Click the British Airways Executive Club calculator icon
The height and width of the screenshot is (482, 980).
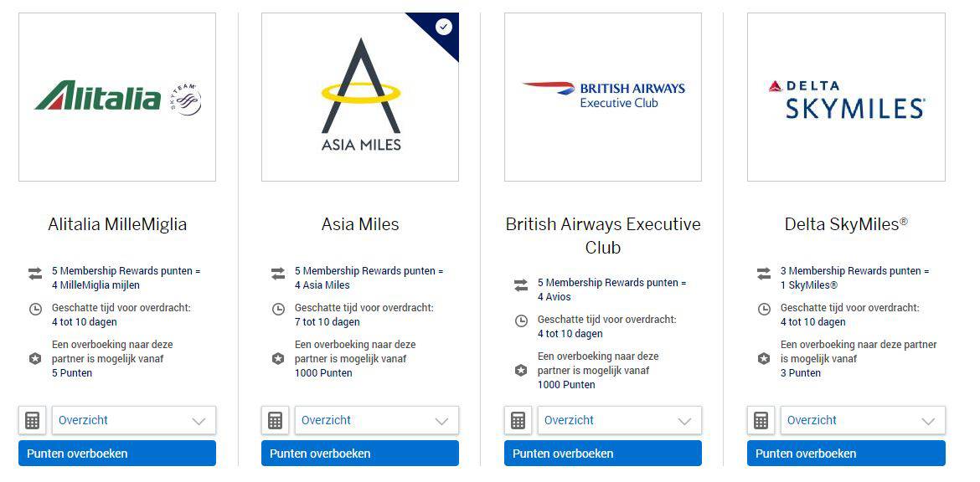pyautogui.click(x=518, y=420)
